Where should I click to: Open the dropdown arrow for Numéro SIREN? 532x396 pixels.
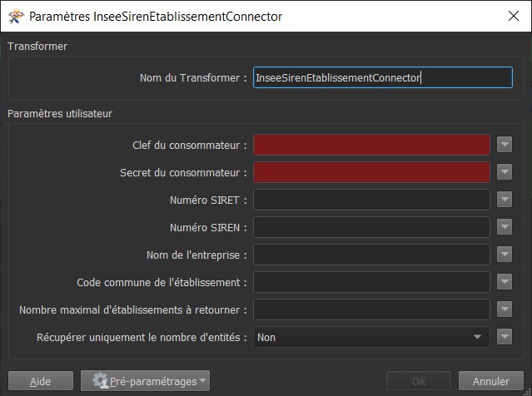click(x=505, y=227)
